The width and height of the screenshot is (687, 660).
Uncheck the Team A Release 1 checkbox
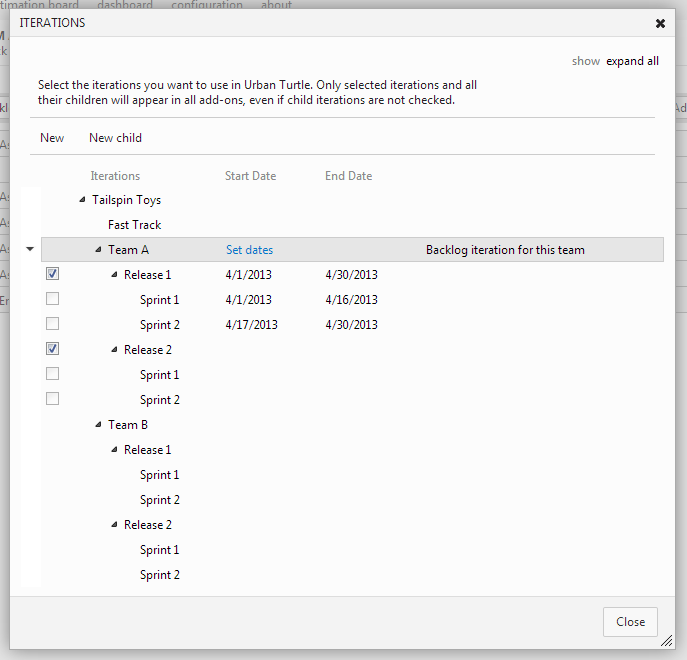53,274
